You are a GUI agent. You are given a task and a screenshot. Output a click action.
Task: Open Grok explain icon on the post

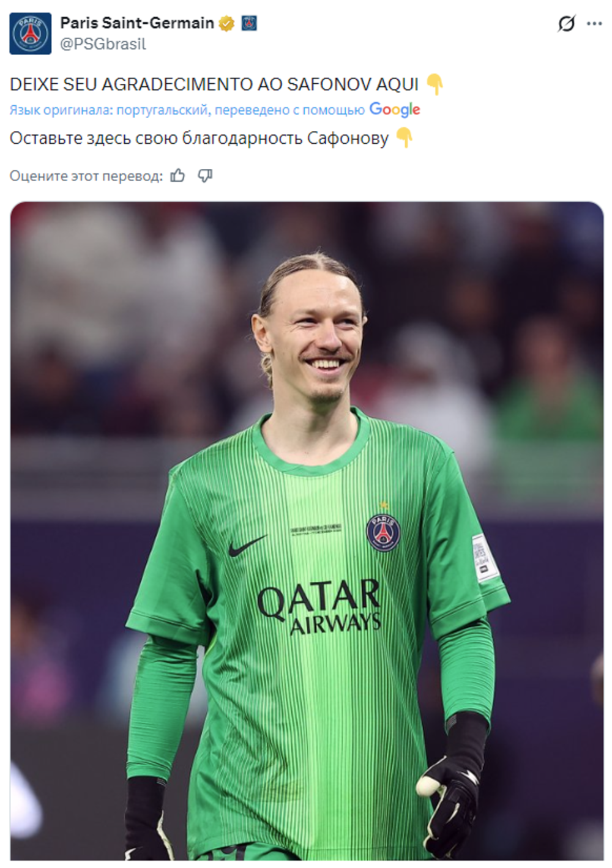566,24
